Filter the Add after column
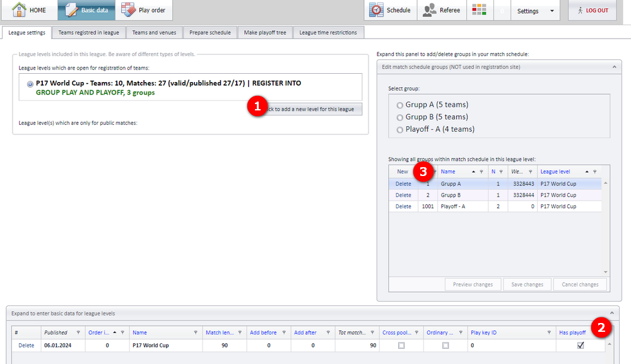This screenshot has width=631, height=364. click(x=328, y=332)
